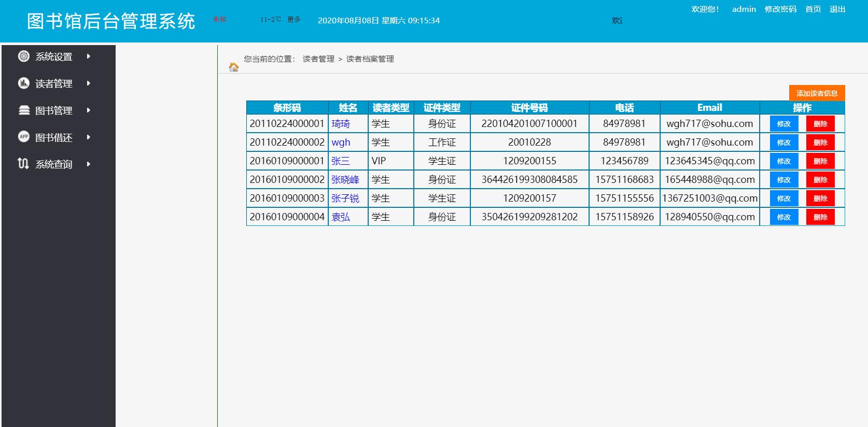Click the home icon in breadcrumb
This screenshot has height=427, width=868.
[x=234, y=67]
